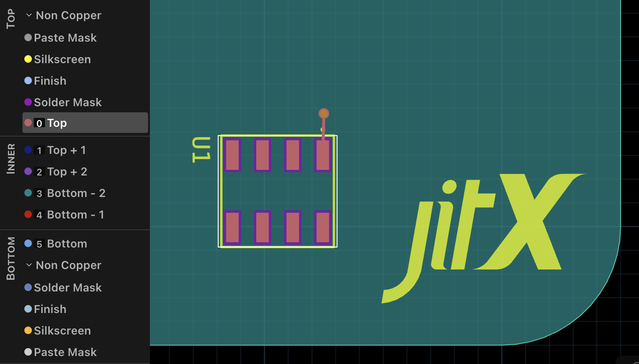Click the number badge 0 on Top layer

(x=39, y=122)
